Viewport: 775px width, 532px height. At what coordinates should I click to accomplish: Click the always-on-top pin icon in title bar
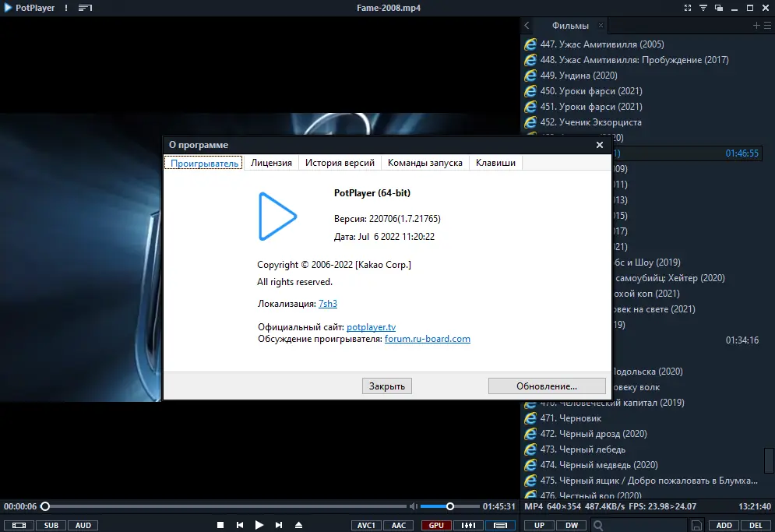tap(703, 8)
